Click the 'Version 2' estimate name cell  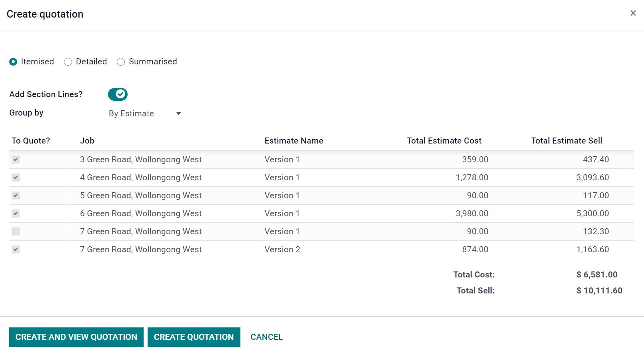point(282,249)
